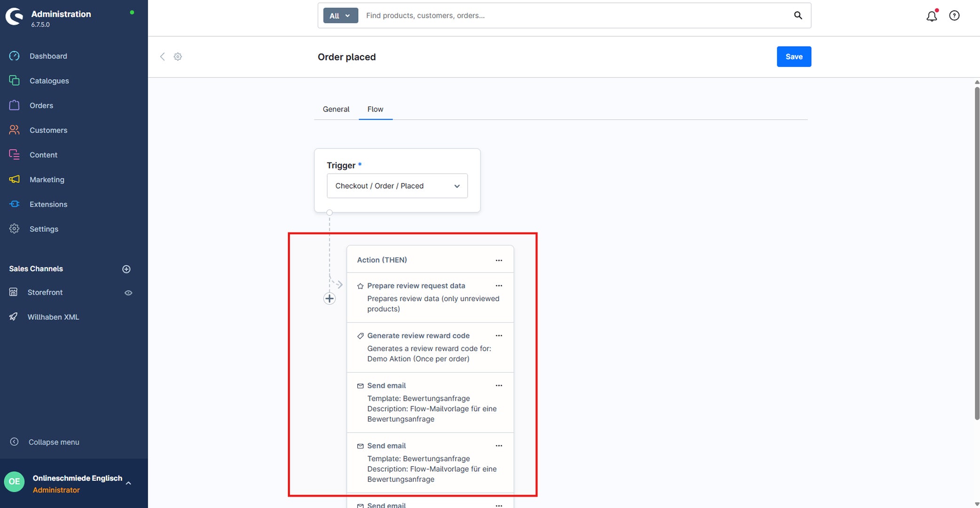The height and width of the screenshot is (508, 980).
Task: Go back with the left chevron
Action: pyautogui.click(x=163, y=56)
